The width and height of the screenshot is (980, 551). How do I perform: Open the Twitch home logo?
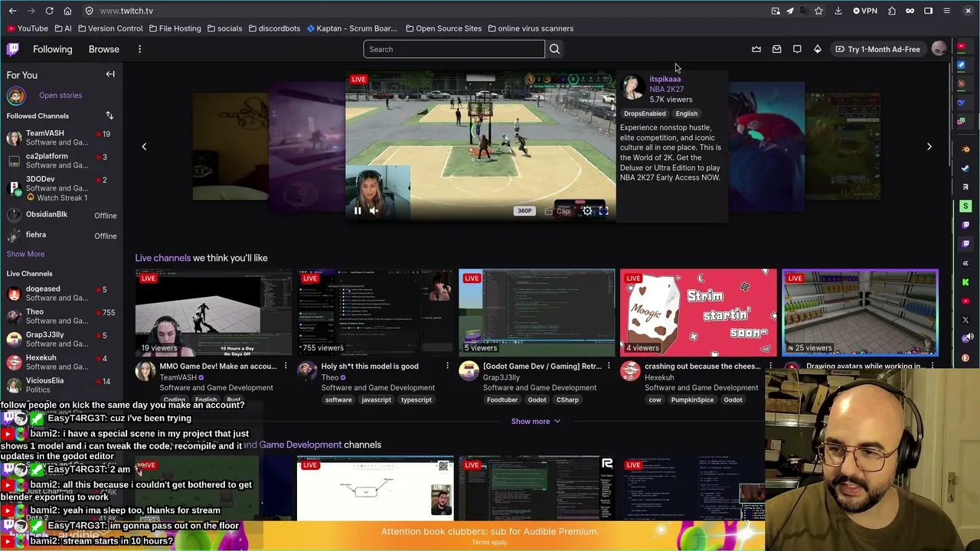[13, 49]
